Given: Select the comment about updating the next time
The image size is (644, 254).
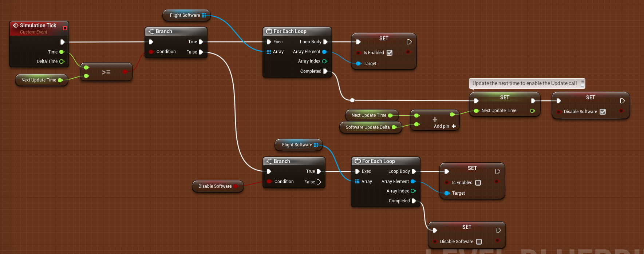Looking at the screenshot, I should click(524, 83).
